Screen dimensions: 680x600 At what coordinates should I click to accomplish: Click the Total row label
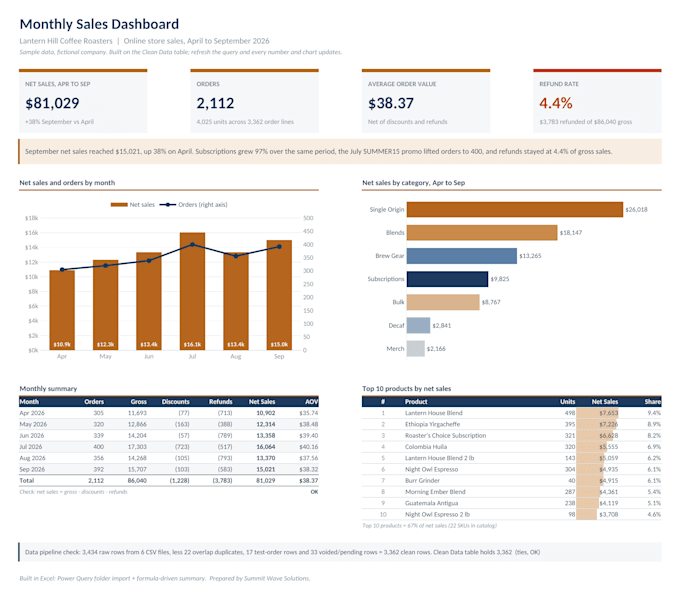(26, 480)
